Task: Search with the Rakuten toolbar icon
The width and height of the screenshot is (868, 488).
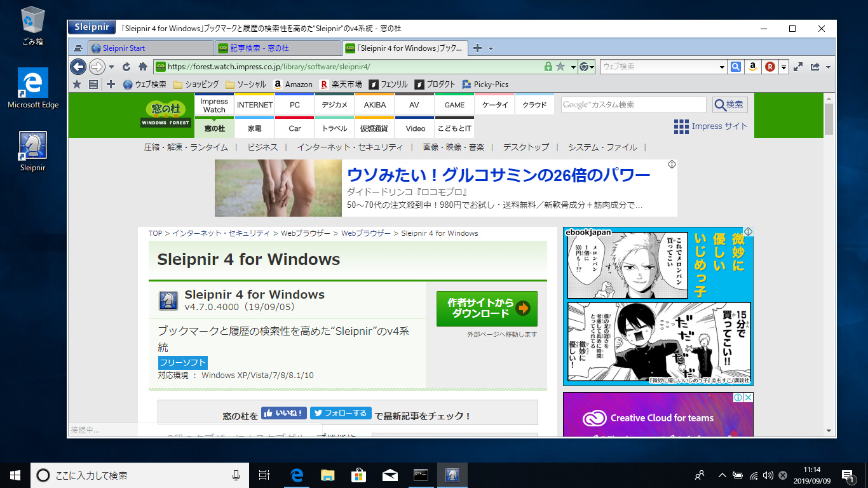Action: [x=770, y=66]
